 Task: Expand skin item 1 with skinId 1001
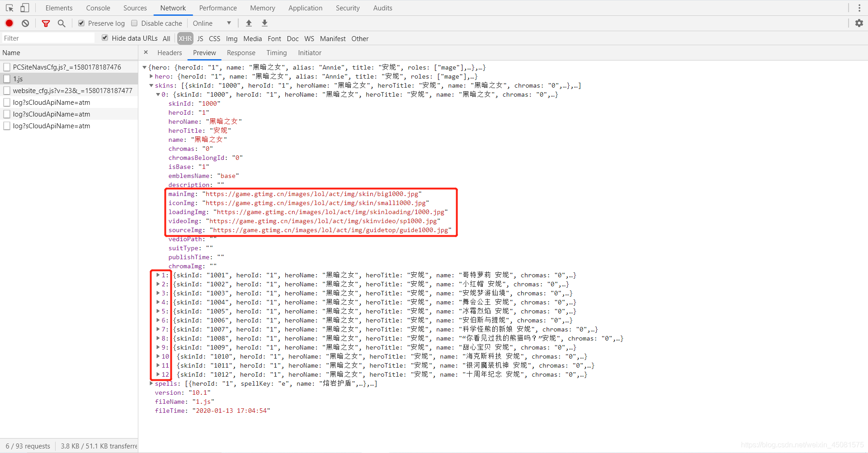[158, 275]
